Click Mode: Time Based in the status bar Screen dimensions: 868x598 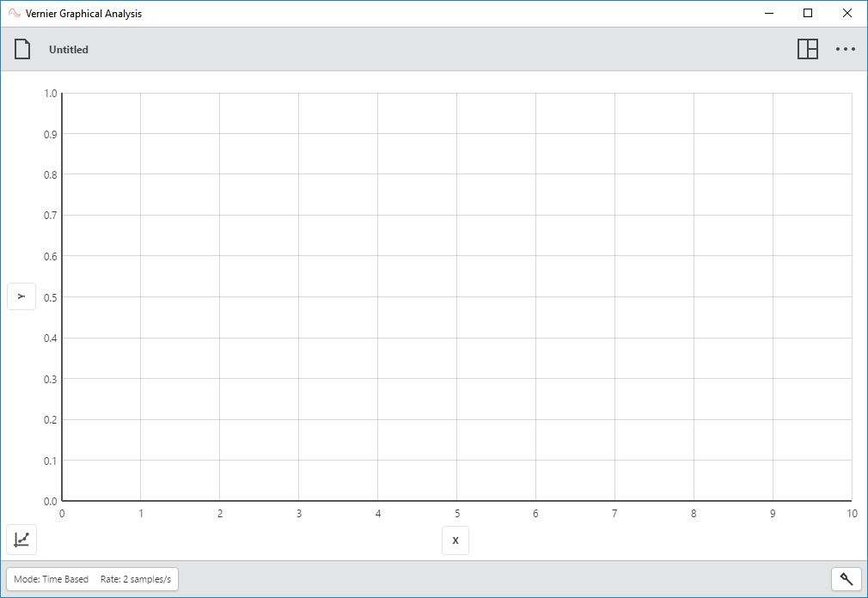pos(53,579)
